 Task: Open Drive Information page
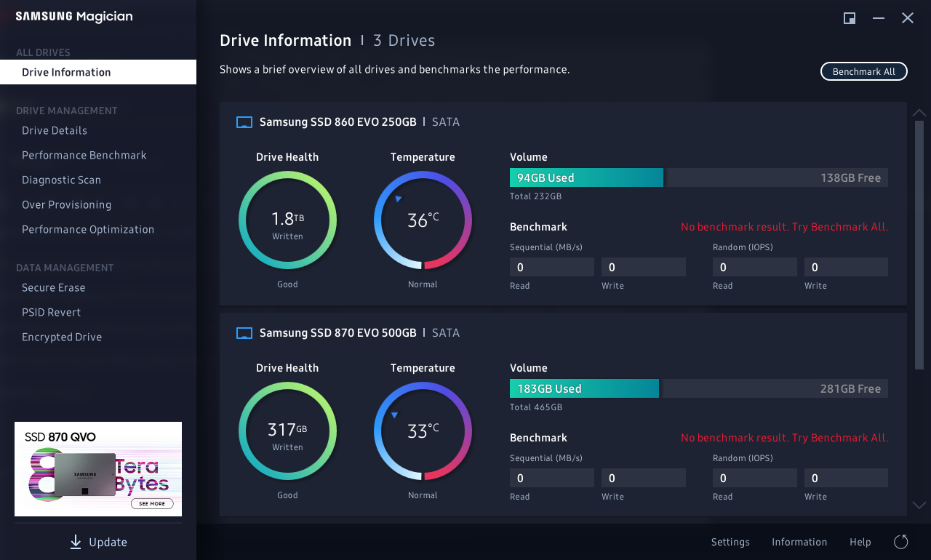(x=98, y=72)
